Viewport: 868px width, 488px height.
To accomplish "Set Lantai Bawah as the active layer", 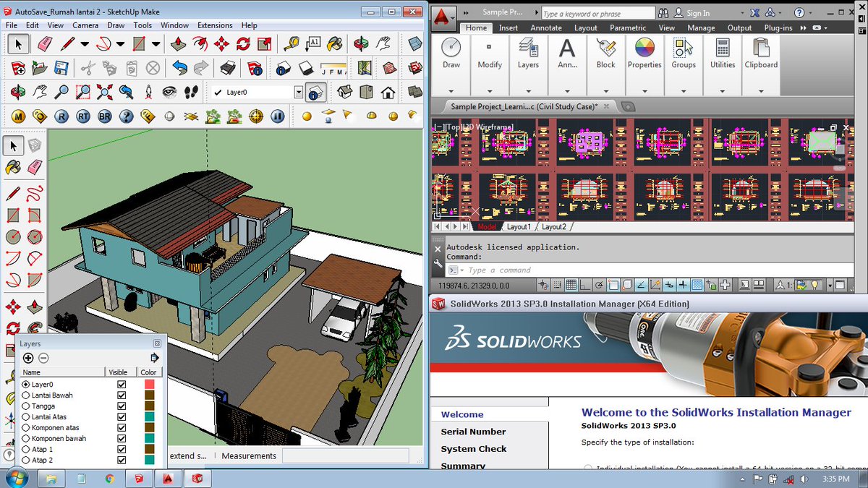I will [26, 395].
